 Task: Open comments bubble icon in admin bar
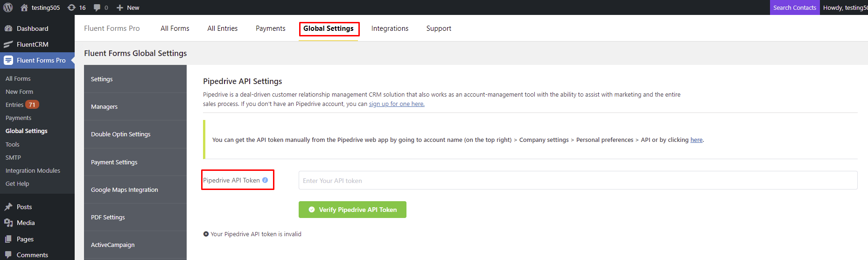(97, 7)
